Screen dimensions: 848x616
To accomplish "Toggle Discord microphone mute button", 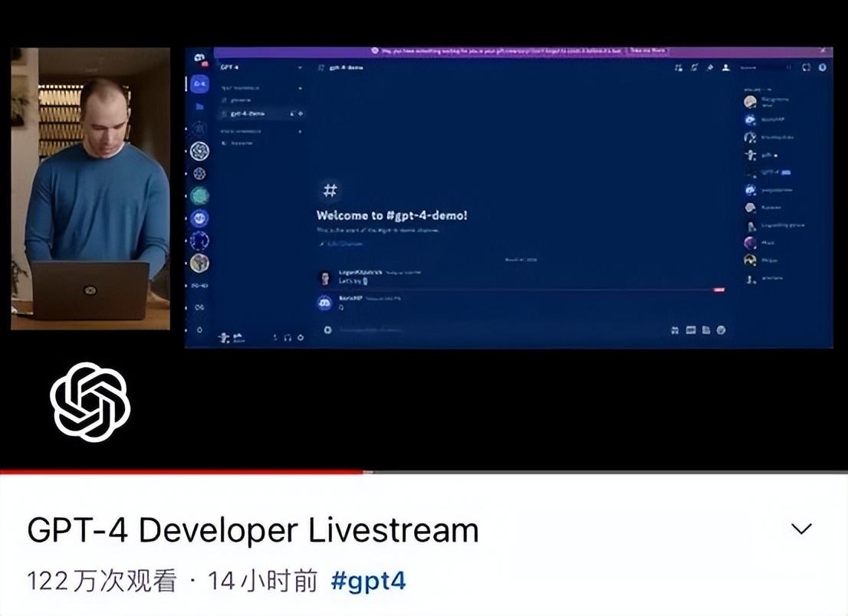I will point(275,337).
